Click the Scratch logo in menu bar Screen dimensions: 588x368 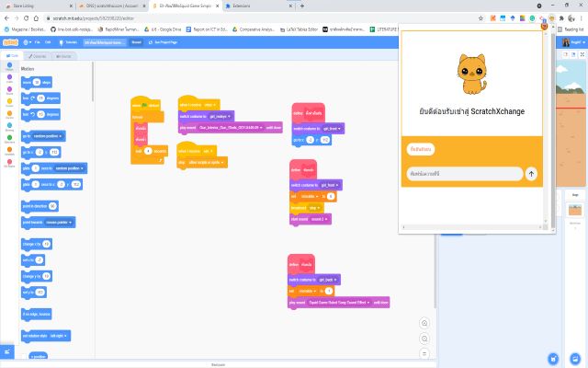coord(10,42)
